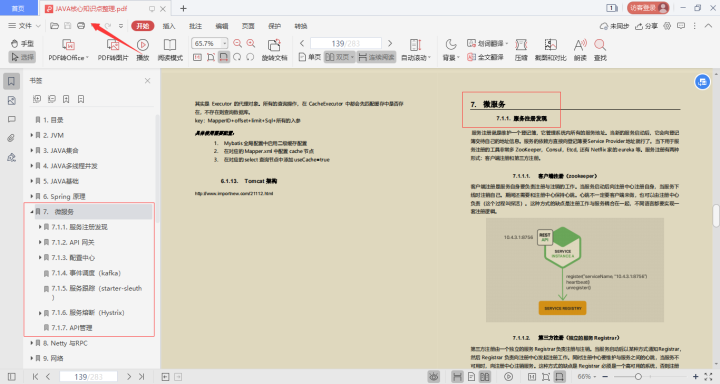Open 插入 tab
Image resolution: width=720 pixels, height=384 pixels.
(169, 26)
